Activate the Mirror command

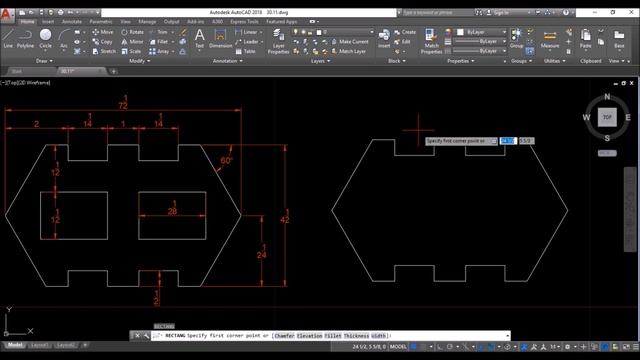132,42
